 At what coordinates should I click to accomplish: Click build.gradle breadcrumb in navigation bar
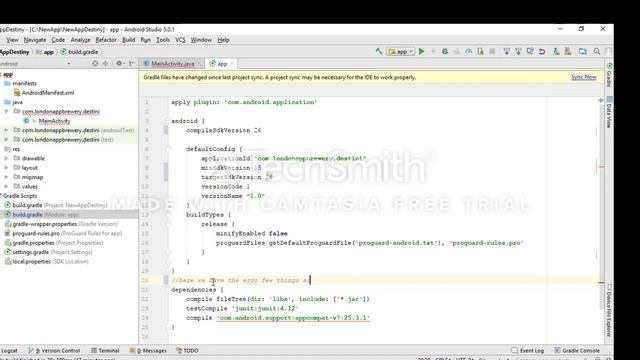[x=79, y=52]
